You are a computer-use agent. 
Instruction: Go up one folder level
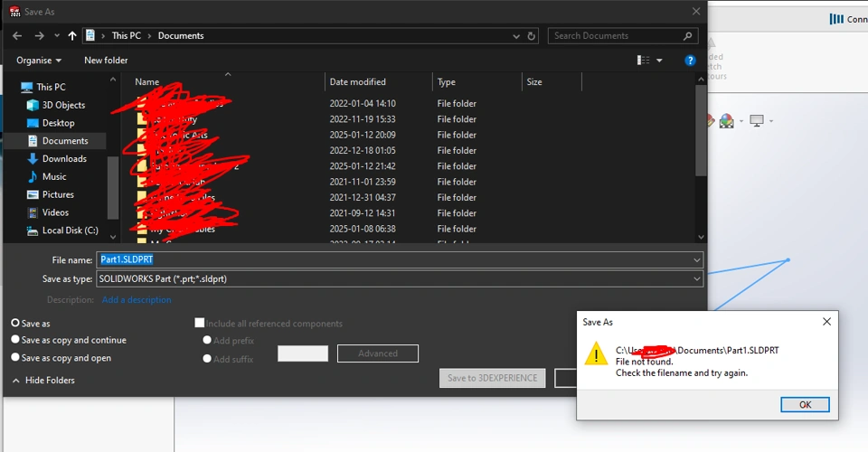[72, 36]
